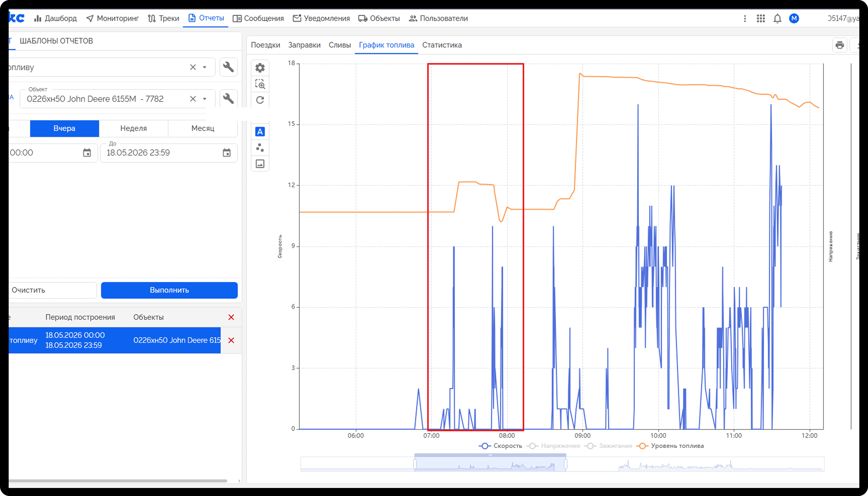Image resolution: width=868 pixels, height=496 pixels.
Task: Expand the Объект dropdown list
Action: pos(204,99)
